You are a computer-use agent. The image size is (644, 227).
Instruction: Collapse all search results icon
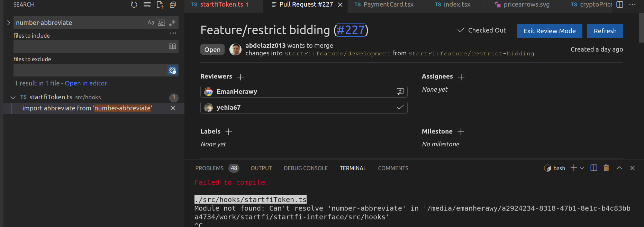tap(173, 4)
